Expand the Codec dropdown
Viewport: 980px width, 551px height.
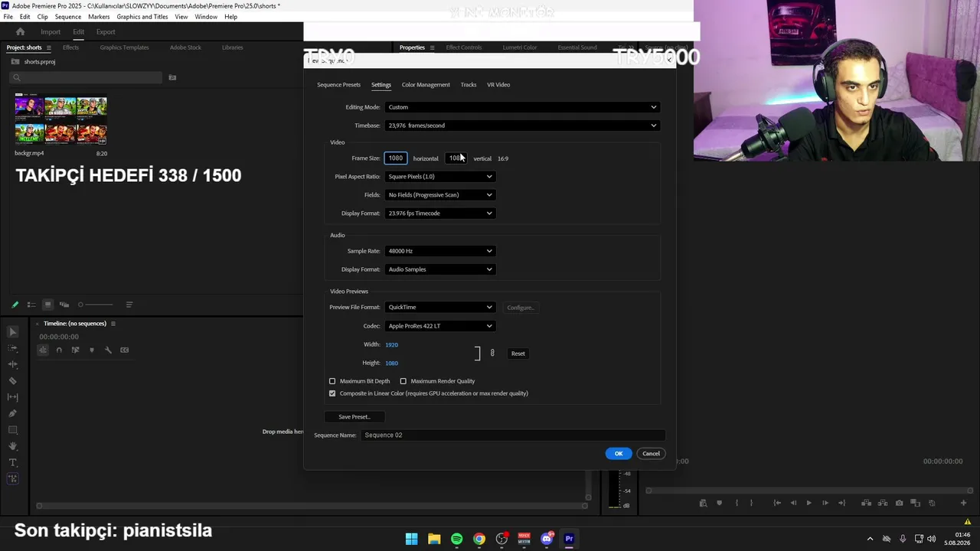pos(439,326)
